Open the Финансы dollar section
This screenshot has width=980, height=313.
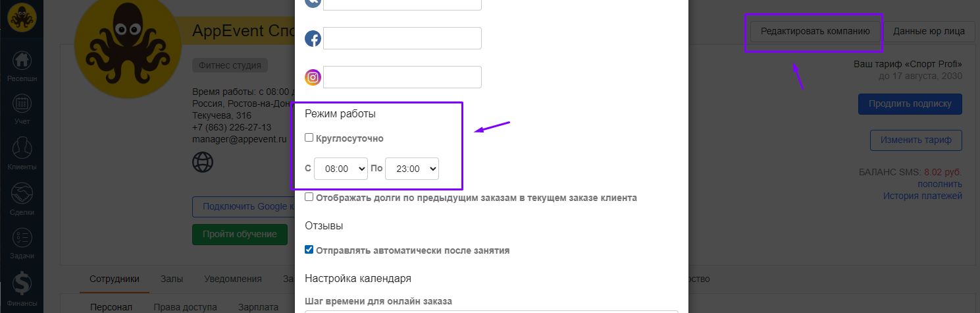(x=22, y=287)
